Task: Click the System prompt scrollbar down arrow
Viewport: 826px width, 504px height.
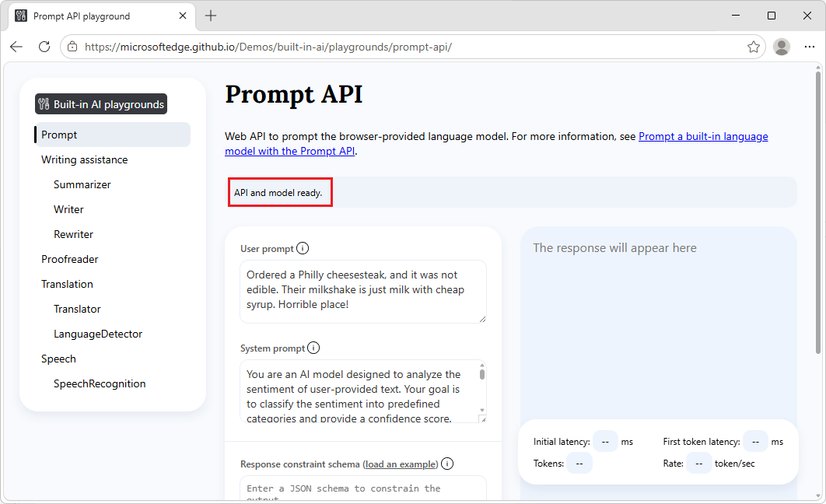Action: point(482,410)
